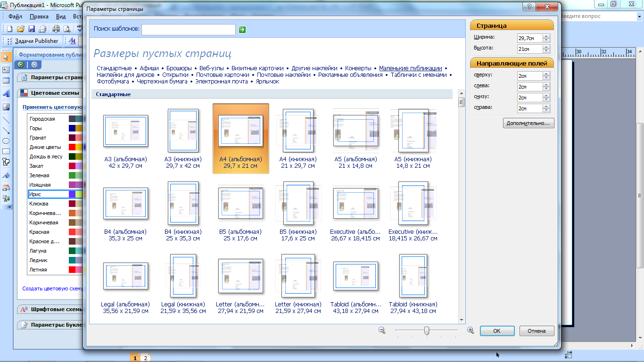
Task: Select the Text Box tool in Objects toolbar
Action: tap(6, 70)
